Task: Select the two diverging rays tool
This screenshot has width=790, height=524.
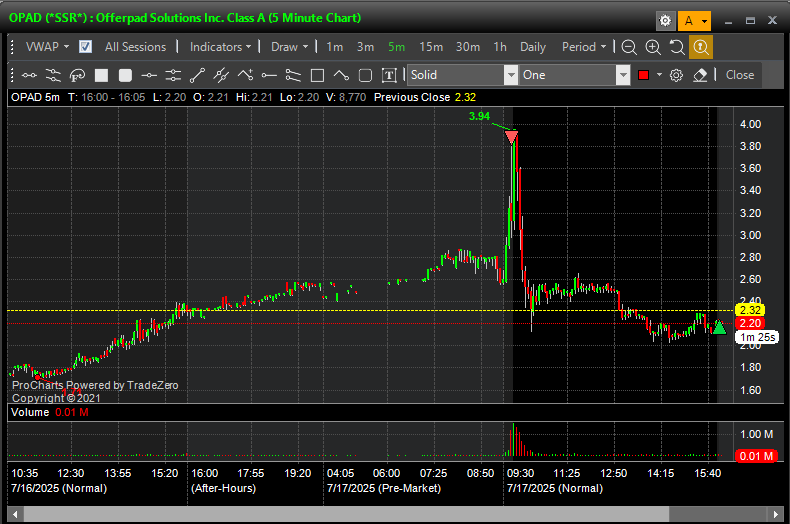Action: [293, 76]
